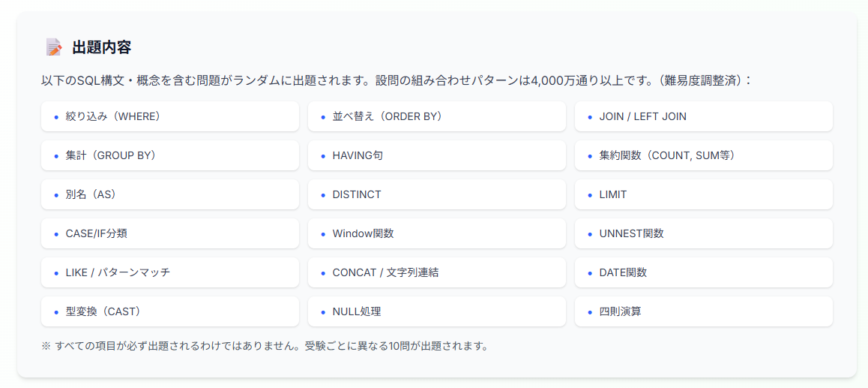Click the memo pencil icon beside 出題内容
Screen dimensions: 868x388
53,47
